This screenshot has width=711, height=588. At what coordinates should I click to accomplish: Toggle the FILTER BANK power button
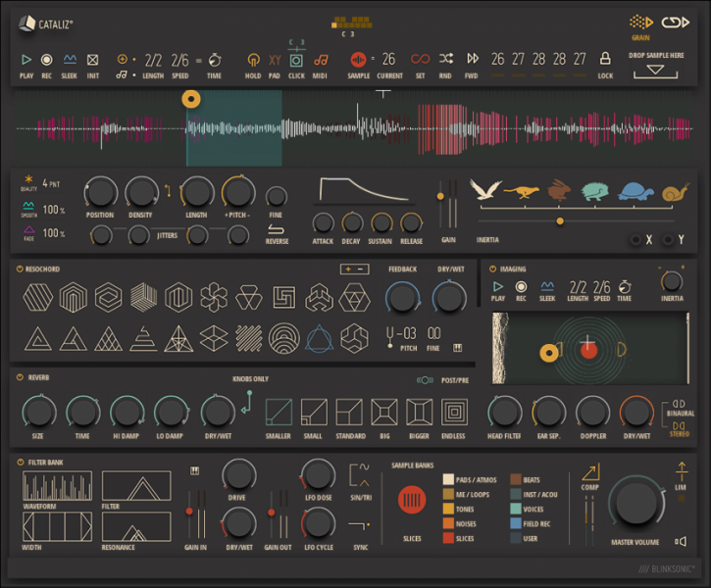pyautogui.click(x=20, y=462)
